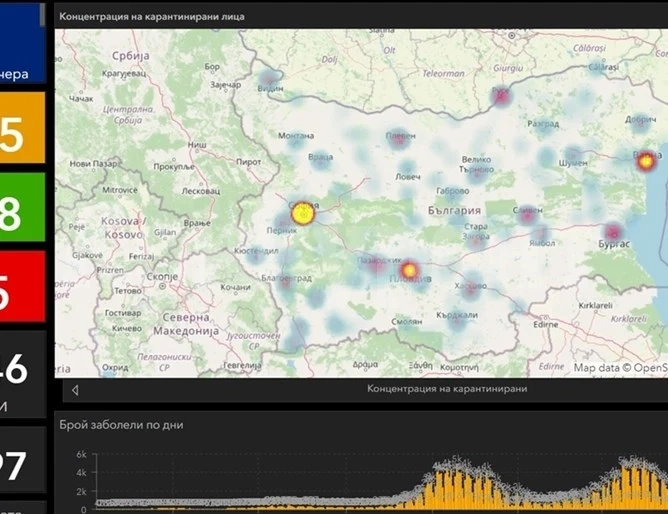The image size is (668, 514).
Task: Click the Северна Македонија label
Action: (186, 324)
